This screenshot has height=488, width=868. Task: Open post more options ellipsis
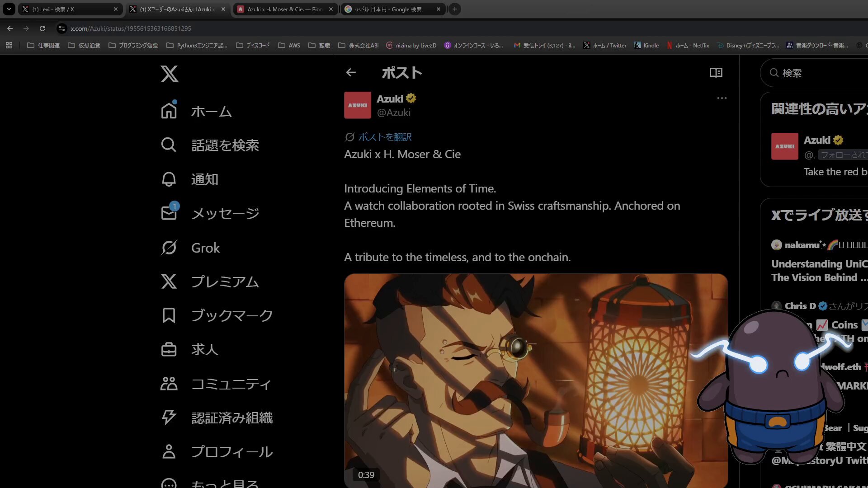(x=722, y=98)
